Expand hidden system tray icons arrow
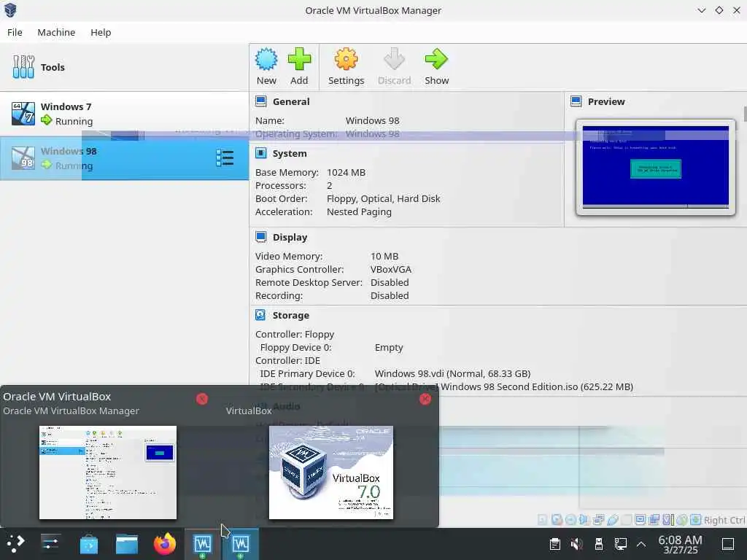The width and height of the screenshot is (747, 560). 641,544
